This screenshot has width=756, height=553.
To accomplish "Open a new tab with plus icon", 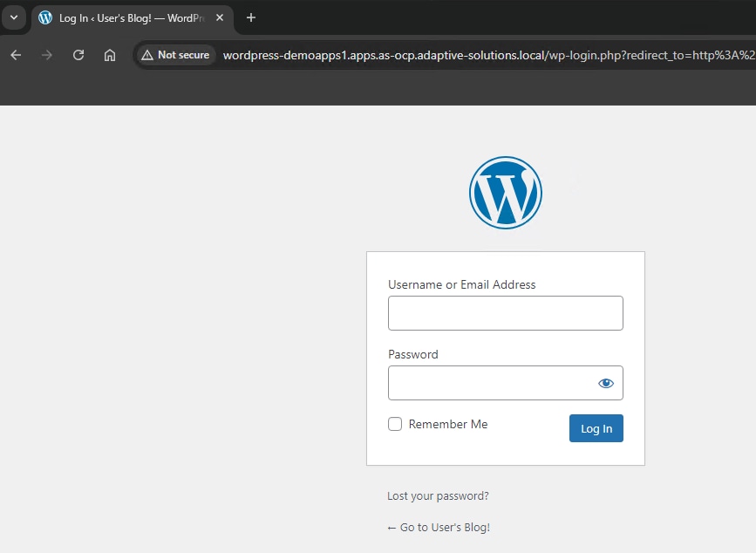I will point(251,17).
